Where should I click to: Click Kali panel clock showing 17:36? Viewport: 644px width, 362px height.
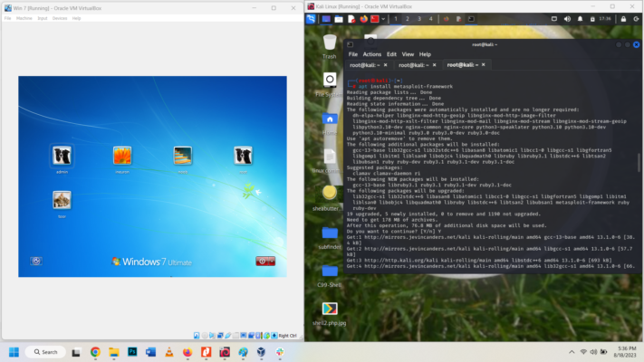[604, 19]
